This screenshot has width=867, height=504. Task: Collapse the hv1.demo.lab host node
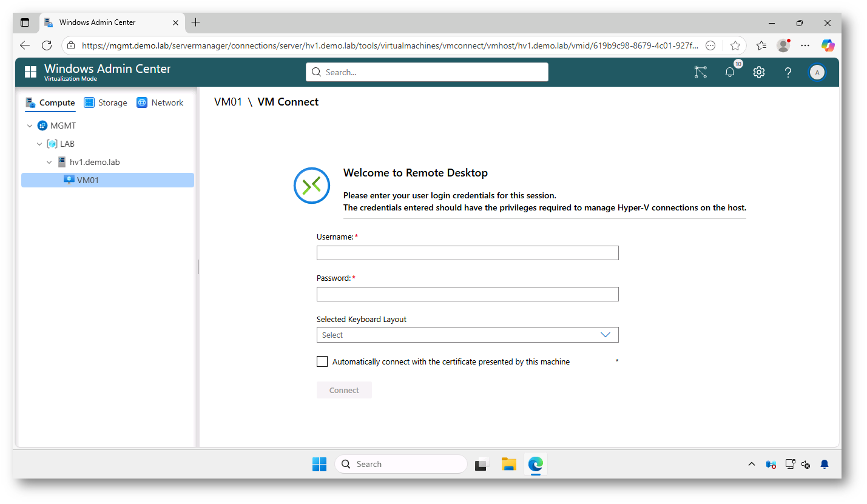point(49,163)
